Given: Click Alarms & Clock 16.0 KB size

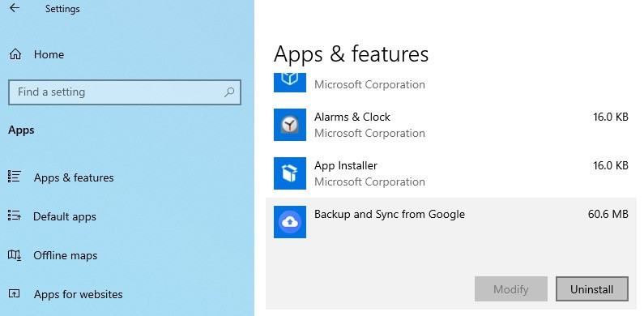Looking at the screenshot, I should (x=610, y=117).
